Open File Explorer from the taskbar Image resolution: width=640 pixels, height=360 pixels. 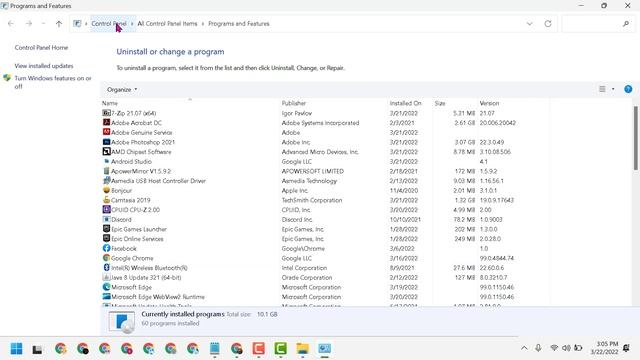coord(302,349)
